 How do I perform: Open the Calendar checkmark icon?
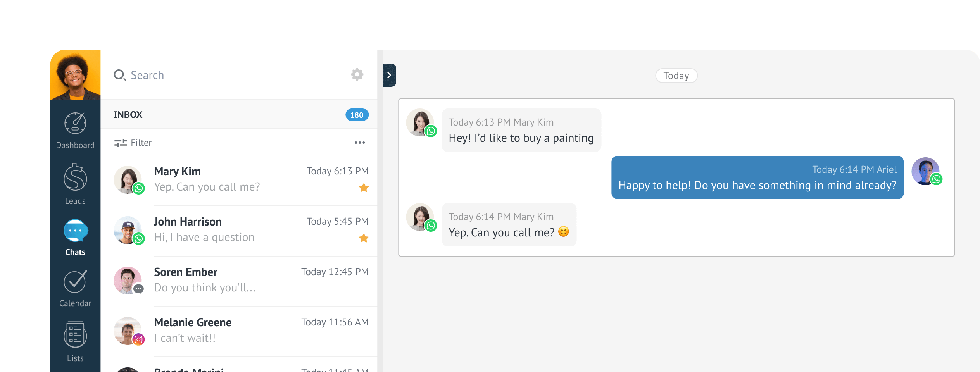75,282
